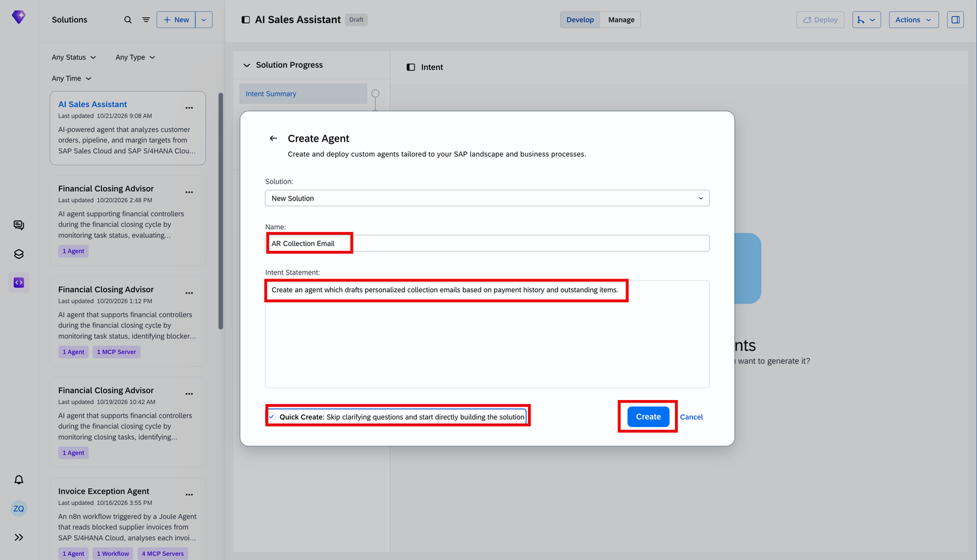Viewport: 977px width, 560px height.
Task: Select Intent Summary progress step
Action: [303, 94]
